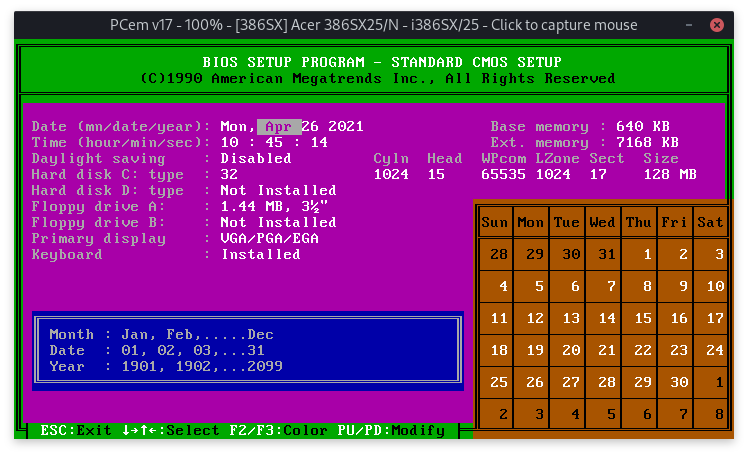Select Floppy drive A 1.44 MB value
Viewport: 748px width, 456px height.
(274, 207)
